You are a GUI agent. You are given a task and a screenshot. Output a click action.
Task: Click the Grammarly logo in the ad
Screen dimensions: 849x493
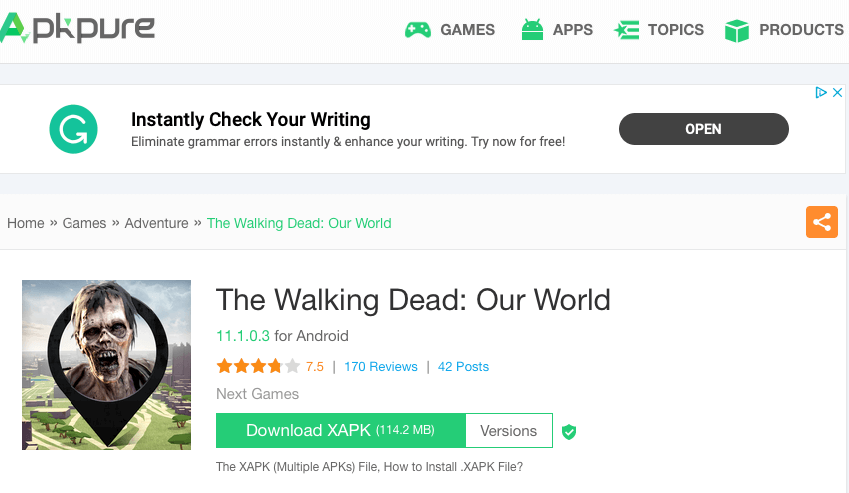74,129
